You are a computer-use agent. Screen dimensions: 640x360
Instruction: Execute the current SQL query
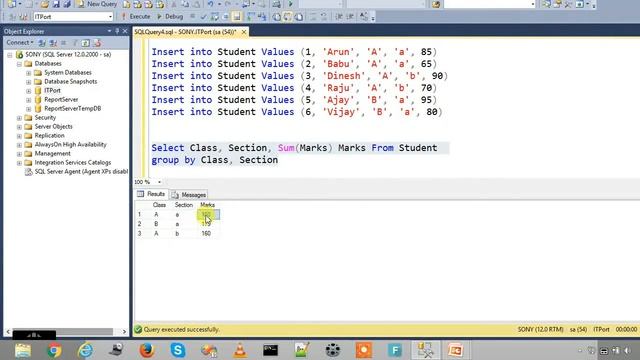coord(136,17)
